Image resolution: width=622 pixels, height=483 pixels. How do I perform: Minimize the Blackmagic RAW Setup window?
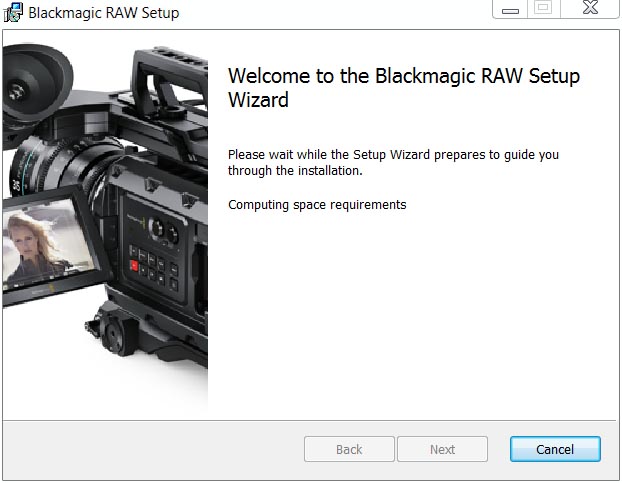510,10
